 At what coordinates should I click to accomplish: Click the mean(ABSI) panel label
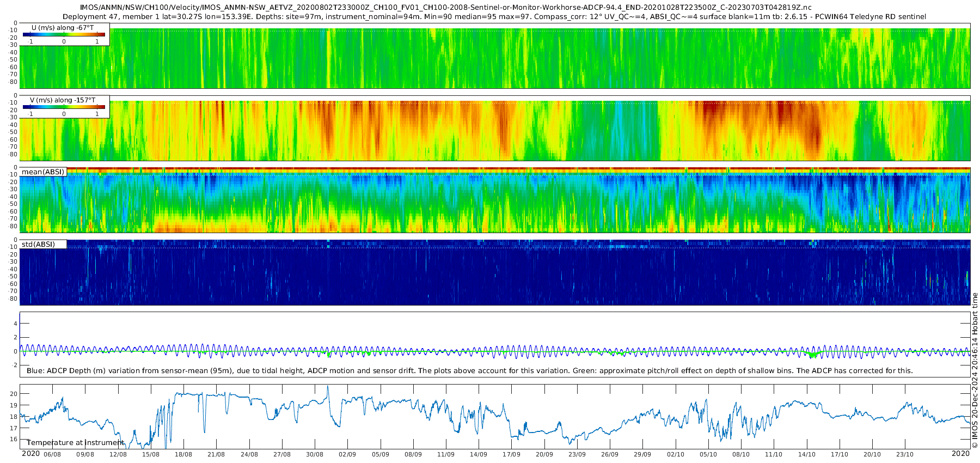pos(43,172)
